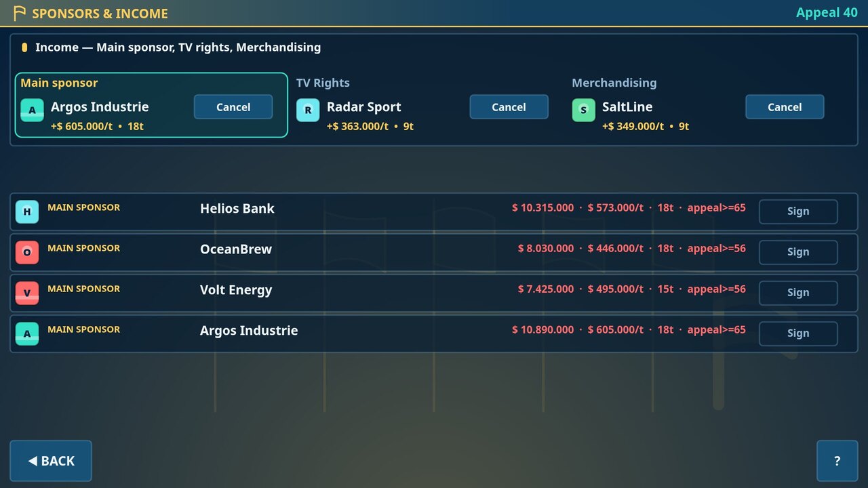Go back with the BACK button
Screen dimensions: 868x488
[x=51, y=461]
